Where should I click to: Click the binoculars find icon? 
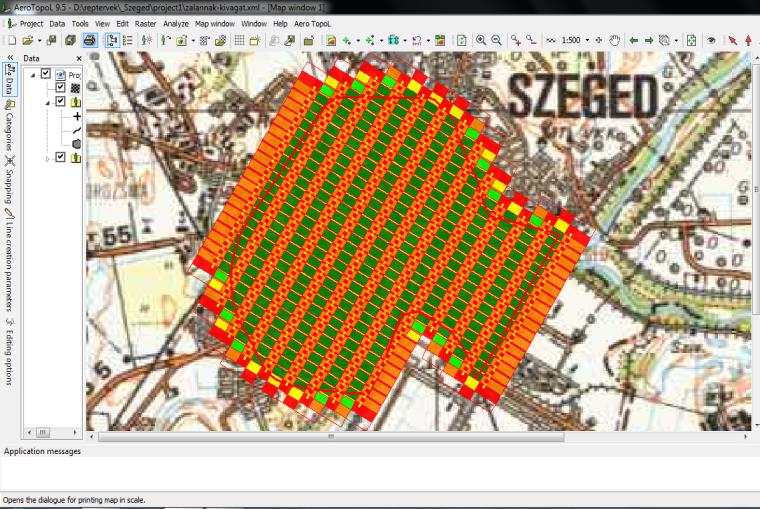tap(393, 41)
